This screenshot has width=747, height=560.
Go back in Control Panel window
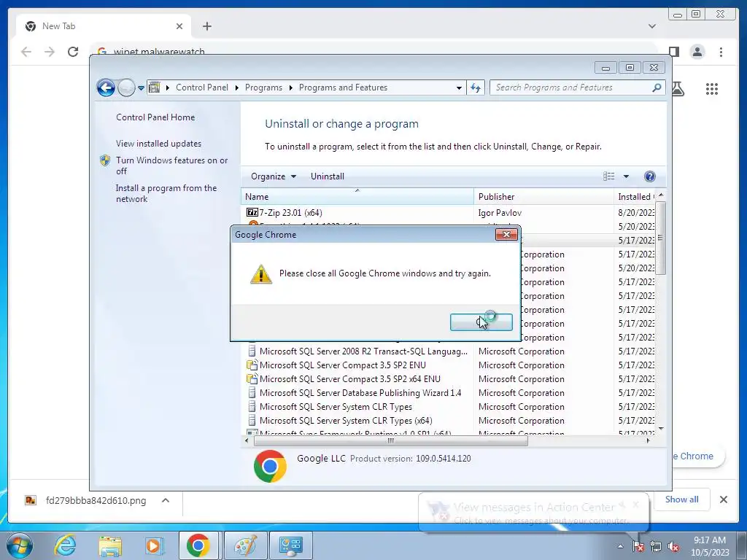[106, 87]
